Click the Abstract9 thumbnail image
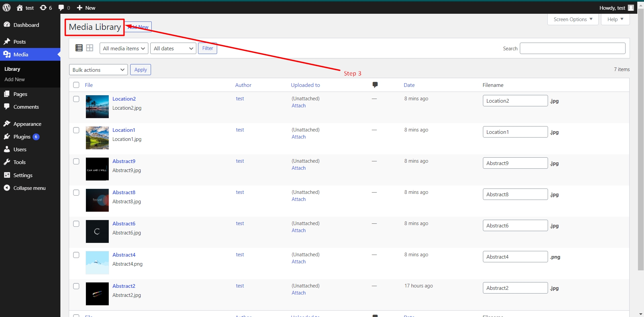644x317 pixels. (x=97, y=169)
